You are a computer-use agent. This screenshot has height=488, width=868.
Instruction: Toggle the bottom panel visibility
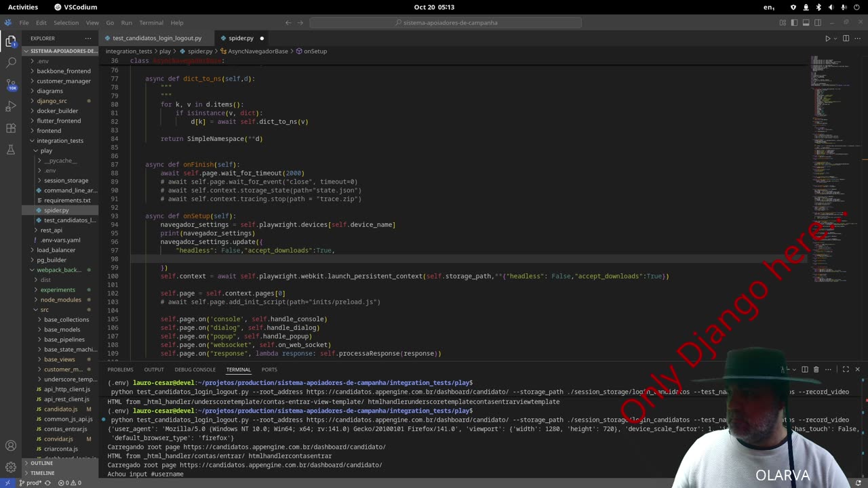click(x=806, y=22)
